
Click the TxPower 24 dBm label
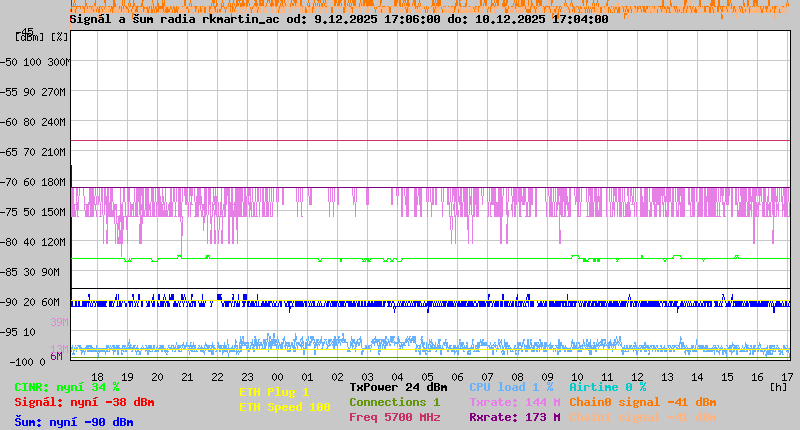[x=398, y=387]
